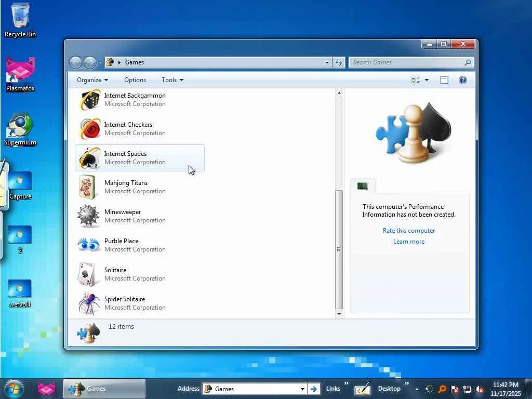Select Purble Place eyes icon

(88, 244)
